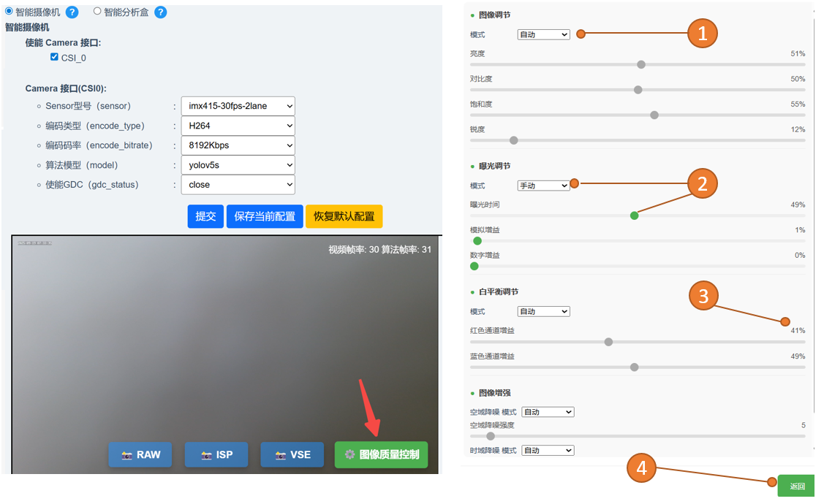Image resolution: width=824 pixels, height=504 pixels.
Task: Open help icon beside 智能摄像机
Action: click(x=72, y=12)
